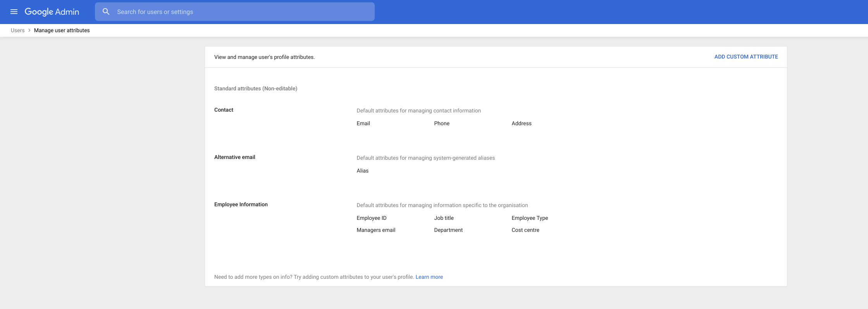Click the search magnifier icon
Image resolution: width=868 pixels, height=309 pixels.
tap(106, 12)
